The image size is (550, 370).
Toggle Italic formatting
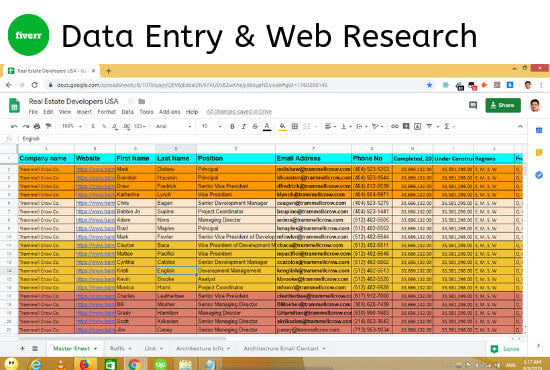(244, 126)
